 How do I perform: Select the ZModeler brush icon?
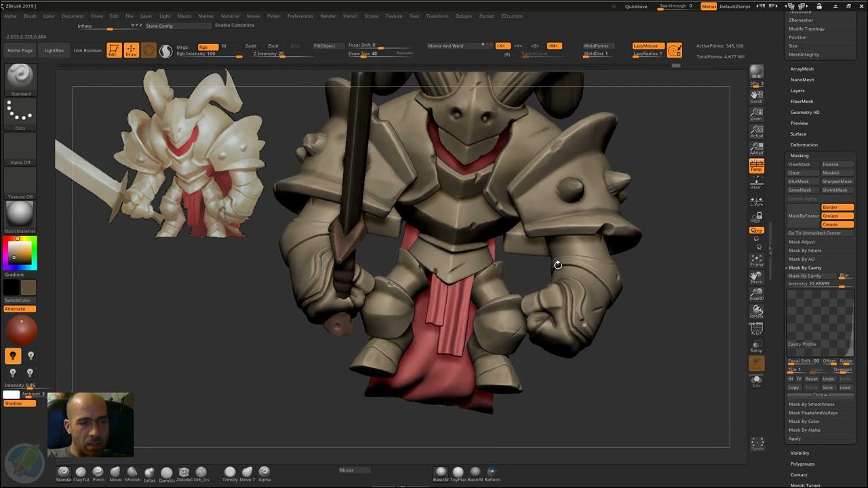click(184, 472)
